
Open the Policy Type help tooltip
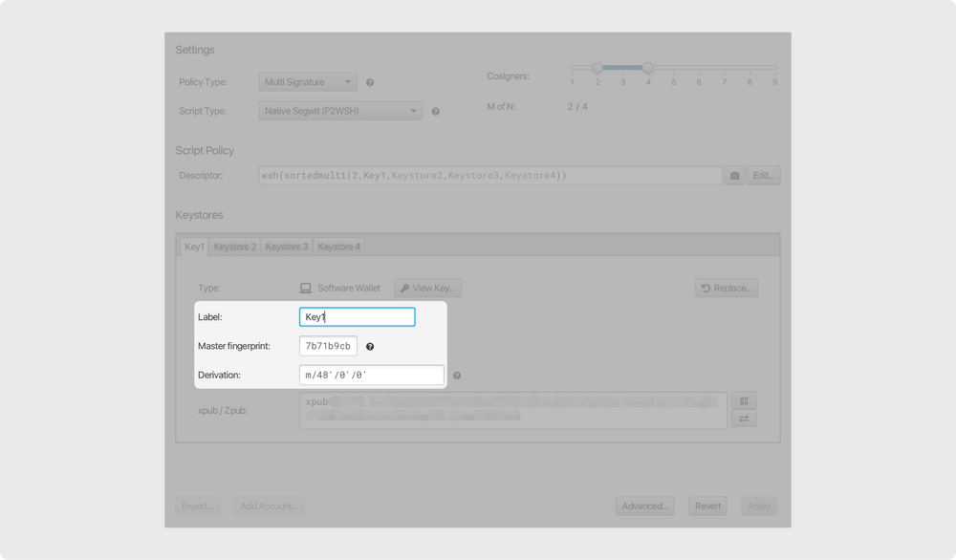coord(369,82)
